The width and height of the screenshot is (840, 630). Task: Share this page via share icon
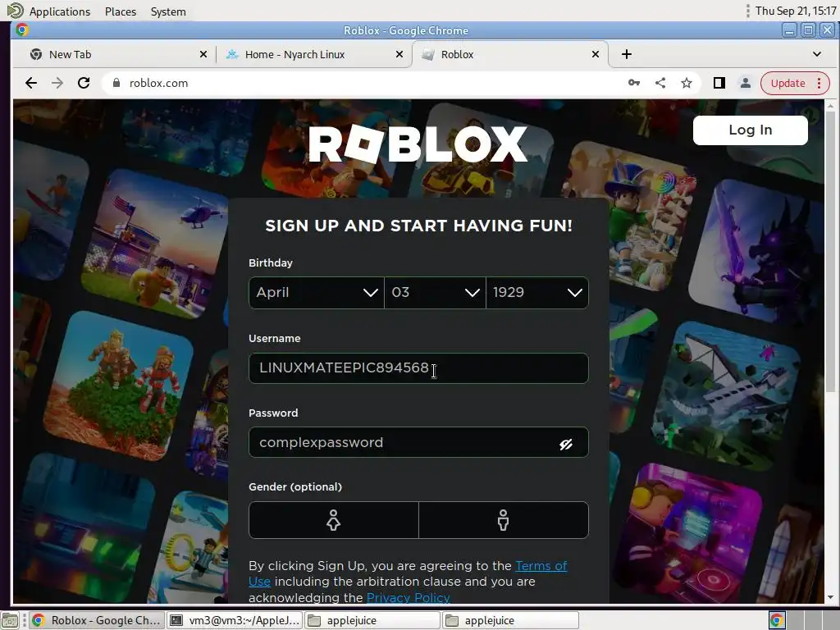660,83
